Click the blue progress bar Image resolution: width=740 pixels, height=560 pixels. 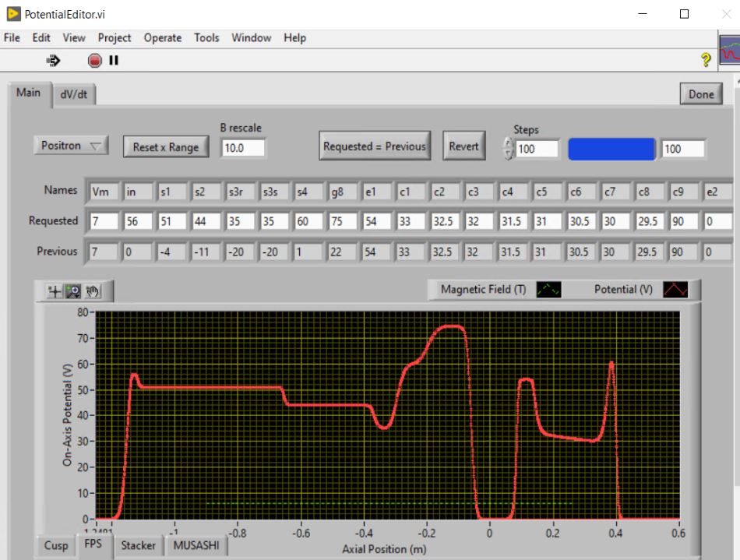pyautogui.click(x=611, y=149)
